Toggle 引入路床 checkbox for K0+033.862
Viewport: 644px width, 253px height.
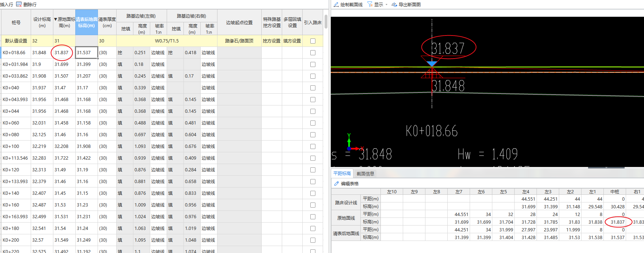coord(313,76)
